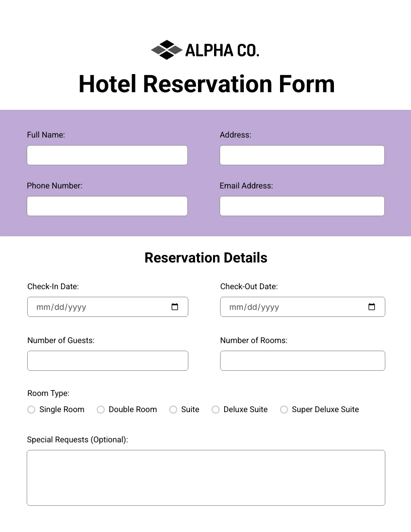Pick the Deluxe Suite radio button
The image size is (411, 532).
click(x=216, y=410)
